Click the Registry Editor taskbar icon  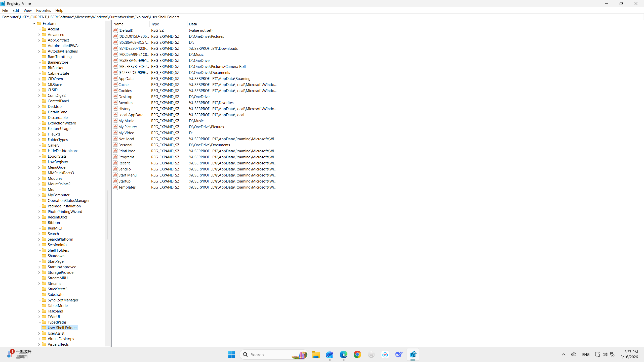(x=413, y=354)
